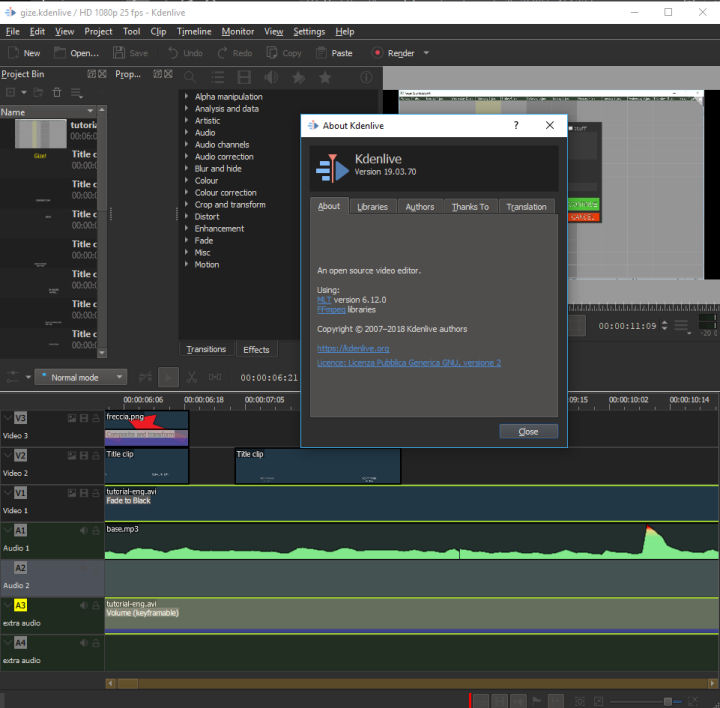Collapse the V3 track chevron
Viewport: 720px width, 708px height.
7,417
